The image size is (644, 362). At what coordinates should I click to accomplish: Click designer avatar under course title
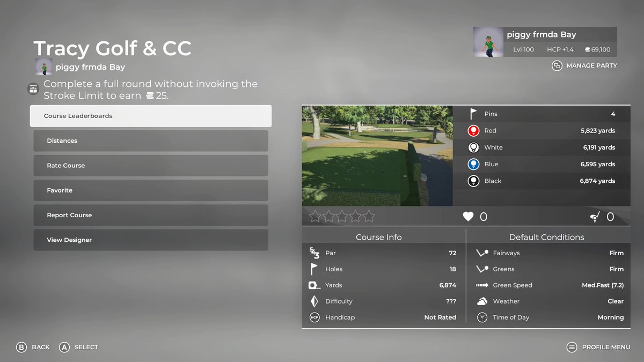pos(44,67)
